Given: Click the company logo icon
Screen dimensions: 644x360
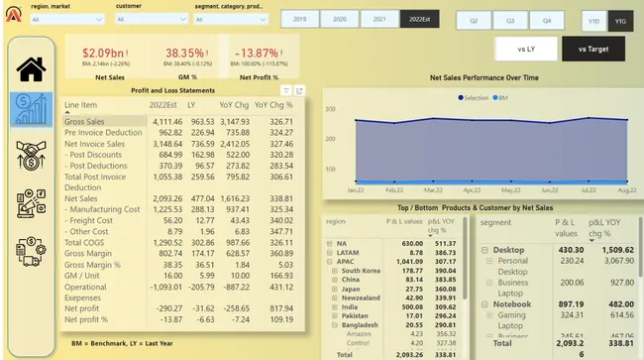Looking at the screenshot, I should pos(14,15).
